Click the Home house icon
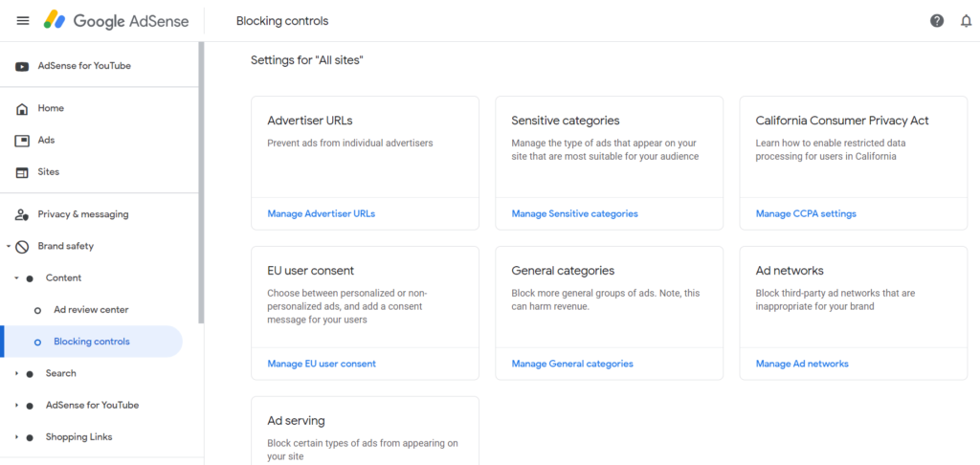 point(22,109)
